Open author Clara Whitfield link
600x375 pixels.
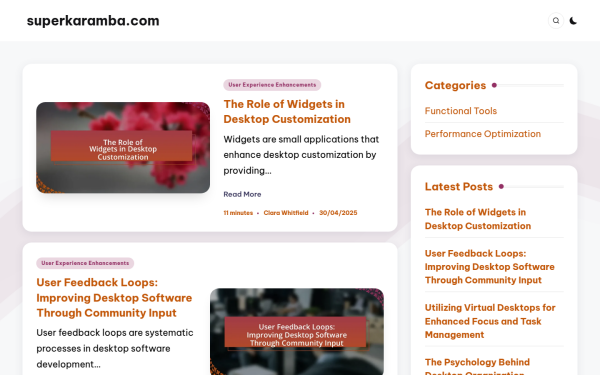click(x=286, y=213)
